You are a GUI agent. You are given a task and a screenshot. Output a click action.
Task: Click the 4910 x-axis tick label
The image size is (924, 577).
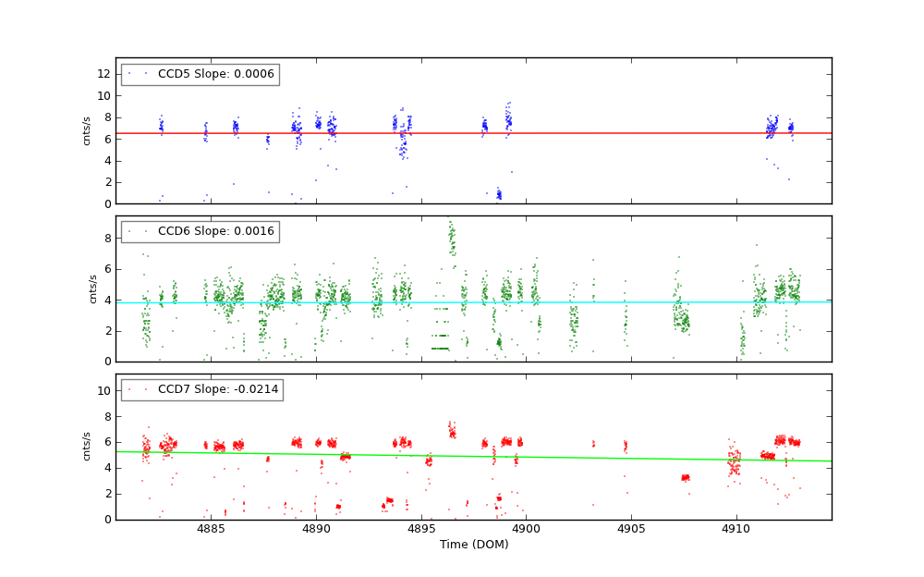[x=736, y=530]
